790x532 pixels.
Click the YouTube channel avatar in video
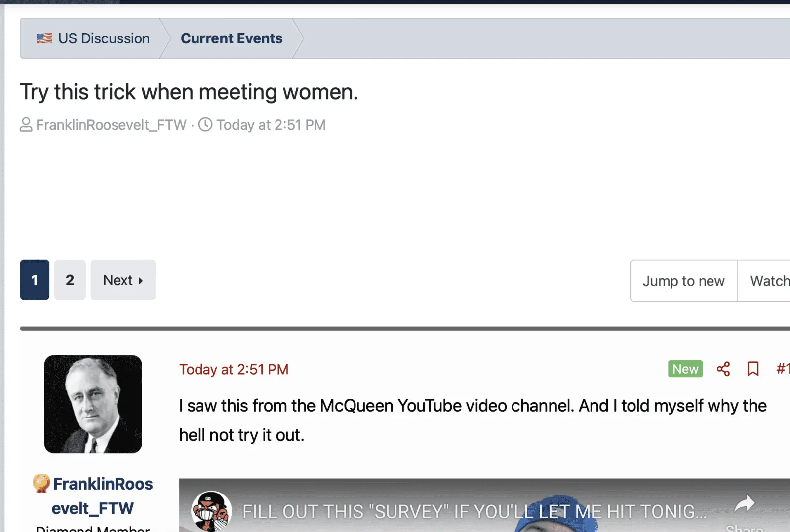tap(211, 511)
